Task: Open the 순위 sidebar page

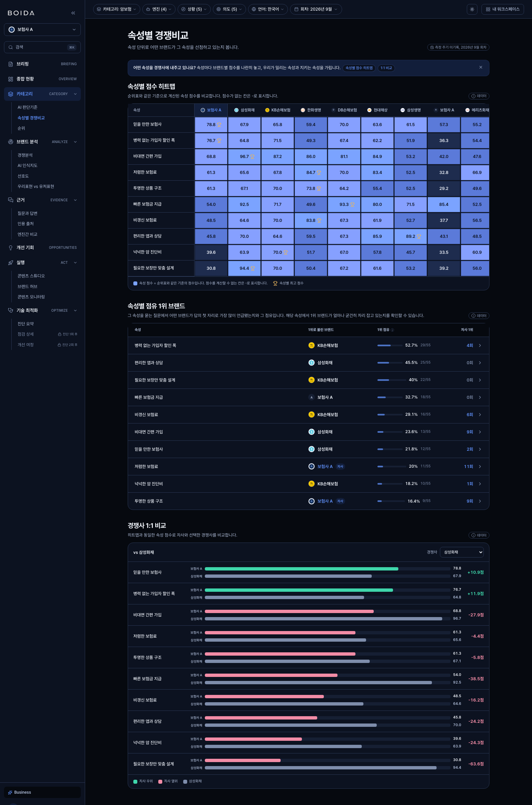Action: click(21, 128)
